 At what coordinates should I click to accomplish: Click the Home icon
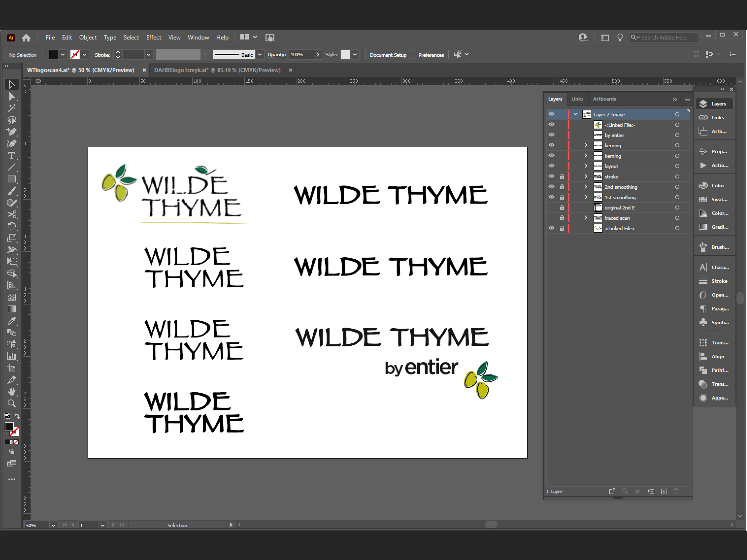coord(26,38)
